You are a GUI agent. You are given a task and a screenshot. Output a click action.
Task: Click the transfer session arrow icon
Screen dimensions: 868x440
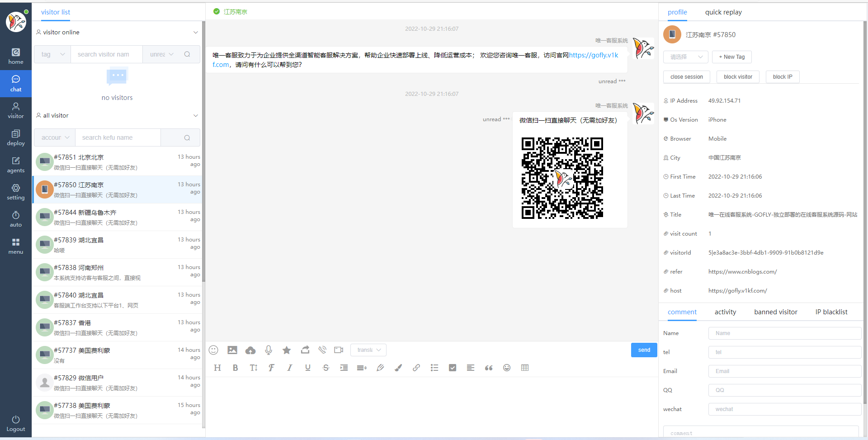click(305, 350)
